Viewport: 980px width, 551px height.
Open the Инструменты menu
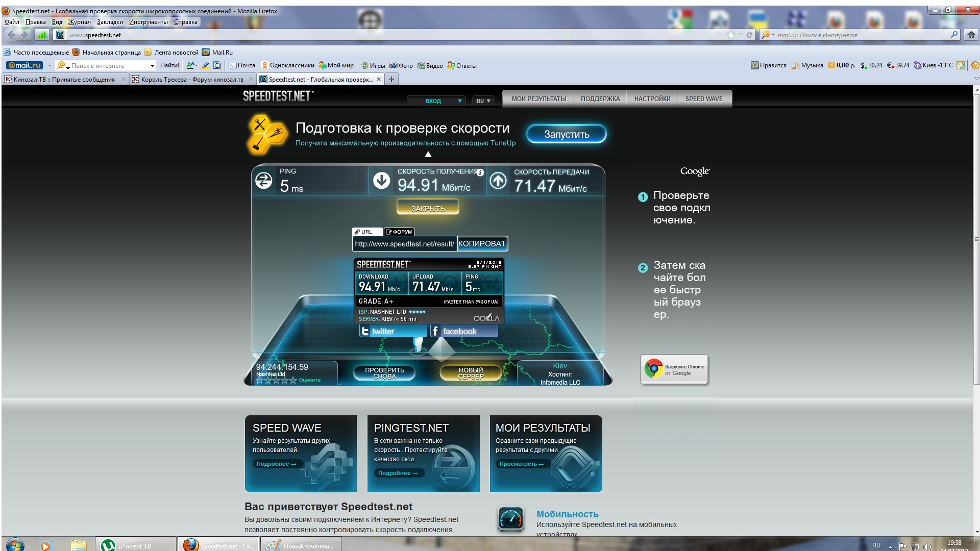pyautogui.click(x=148, y=22)
